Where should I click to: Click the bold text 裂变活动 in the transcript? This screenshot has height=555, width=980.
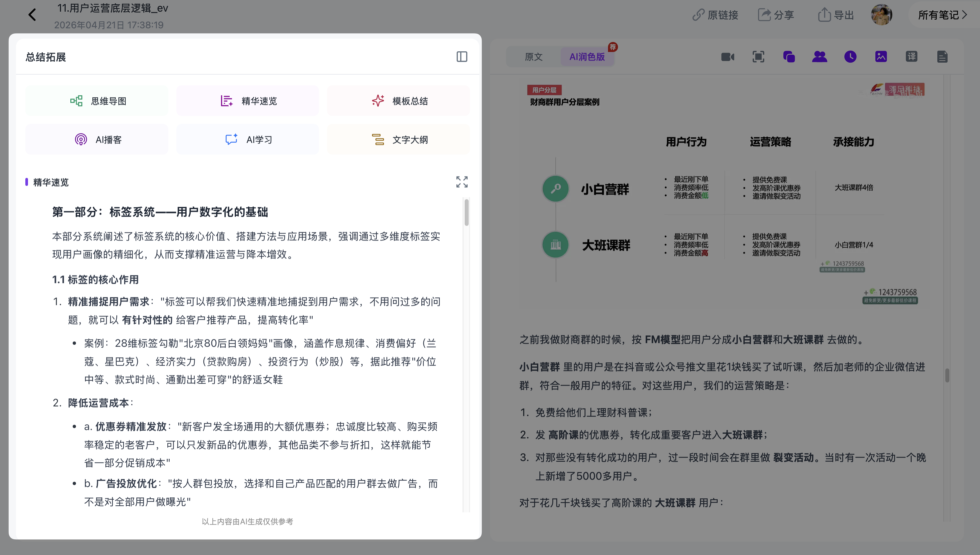click(x=794, y=457)
